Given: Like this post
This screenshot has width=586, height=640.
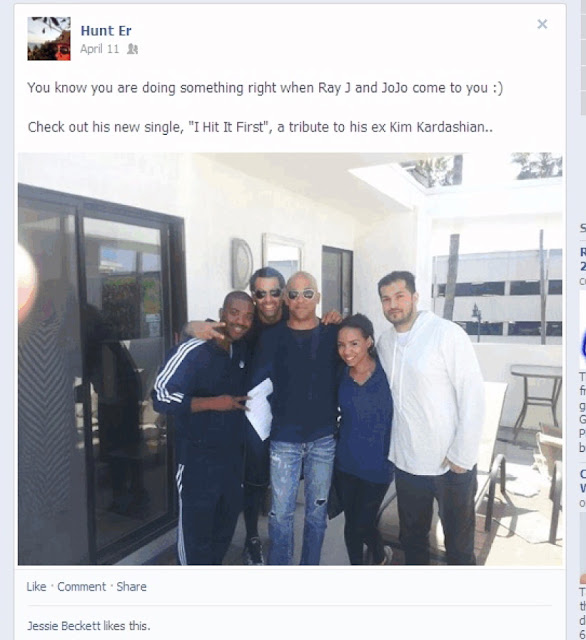Looking at the screenshot, I should pyautogui.click(x=36, y=587).
